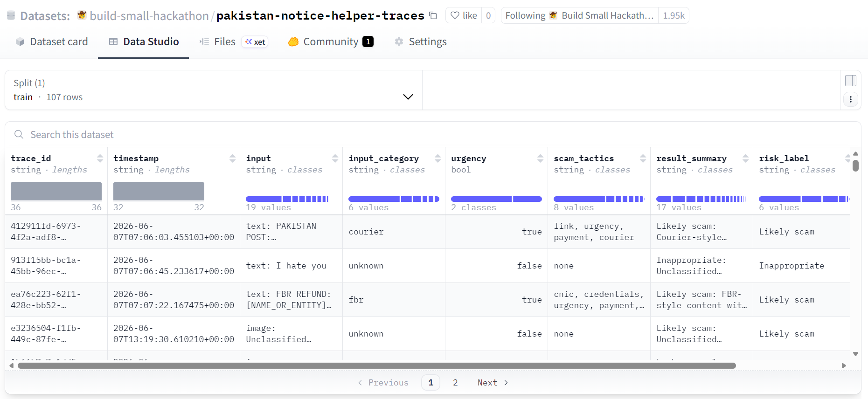Image resolution: width=868 pixels, height=399 pixels.
Task: Click the risk_label 6 values distribution bar
Action: (804, 199)
